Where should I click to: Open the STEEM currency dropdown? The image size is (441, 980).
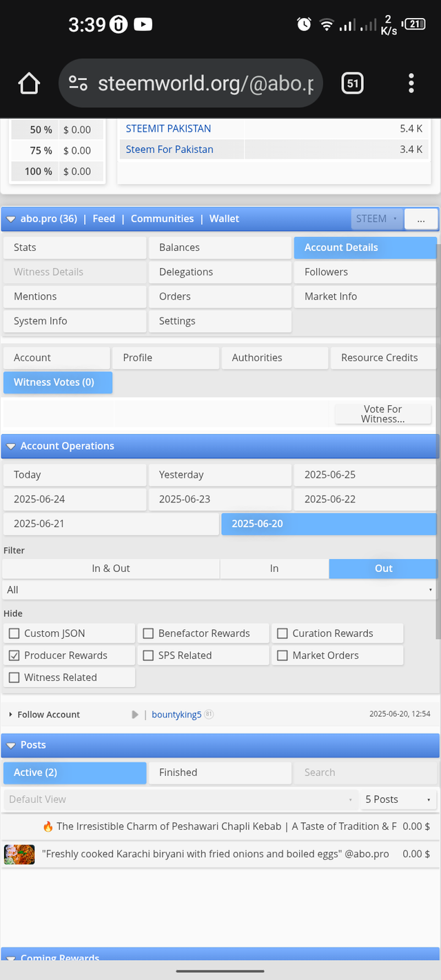click(x=377, y=219)
